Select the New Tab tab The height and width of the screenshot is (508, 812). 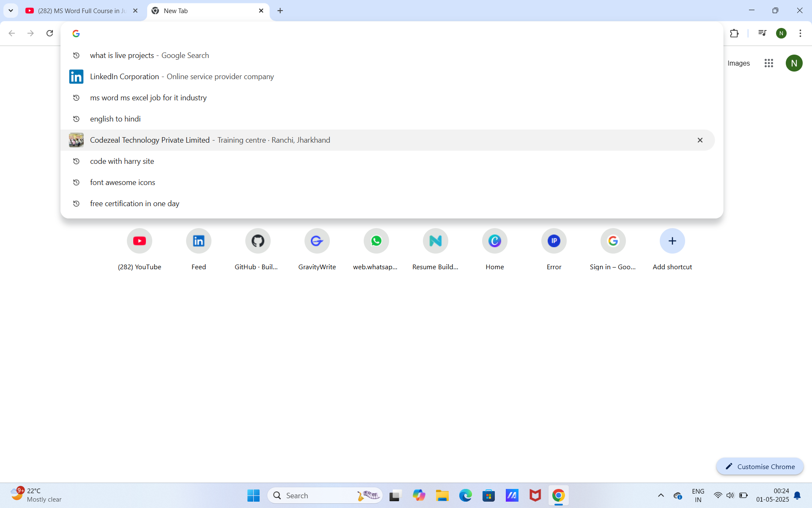point(208,11)
